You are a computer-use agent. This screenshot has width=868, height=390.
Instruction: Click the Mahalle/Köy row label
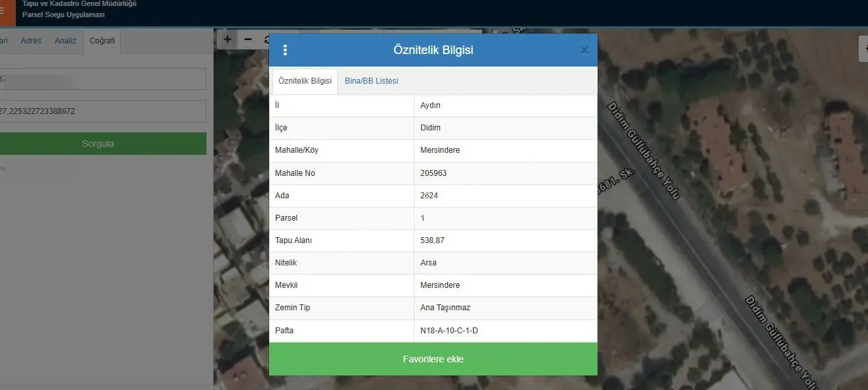[x=297, y=150]
